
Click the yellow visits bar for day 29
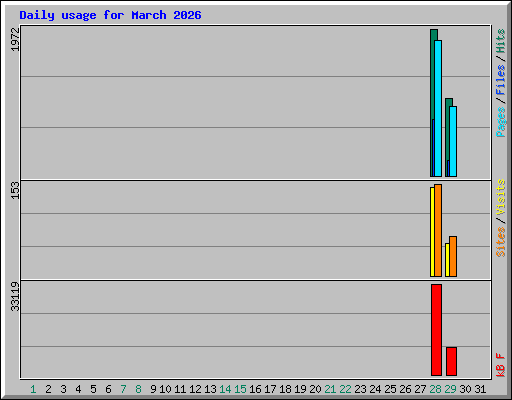pyautogui.click(x=447, y=260)
